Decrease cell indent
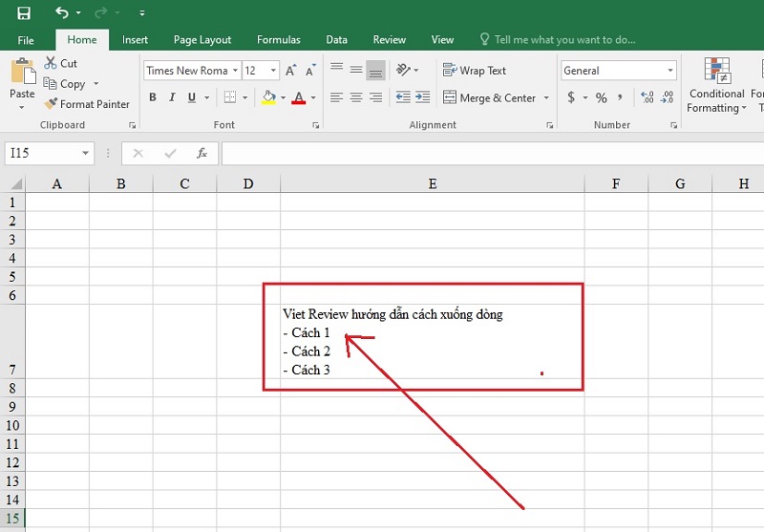 pyautogui.click(x=403, y=97)
